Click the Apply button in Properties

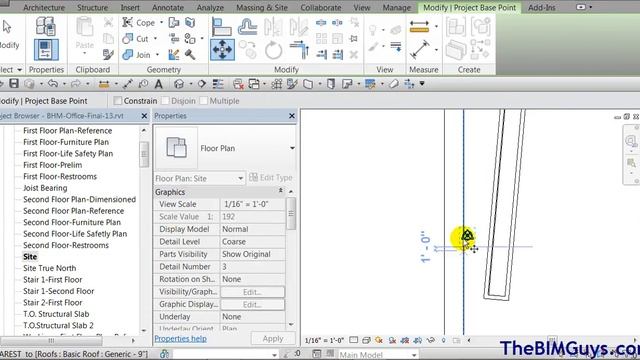[273, 338]
